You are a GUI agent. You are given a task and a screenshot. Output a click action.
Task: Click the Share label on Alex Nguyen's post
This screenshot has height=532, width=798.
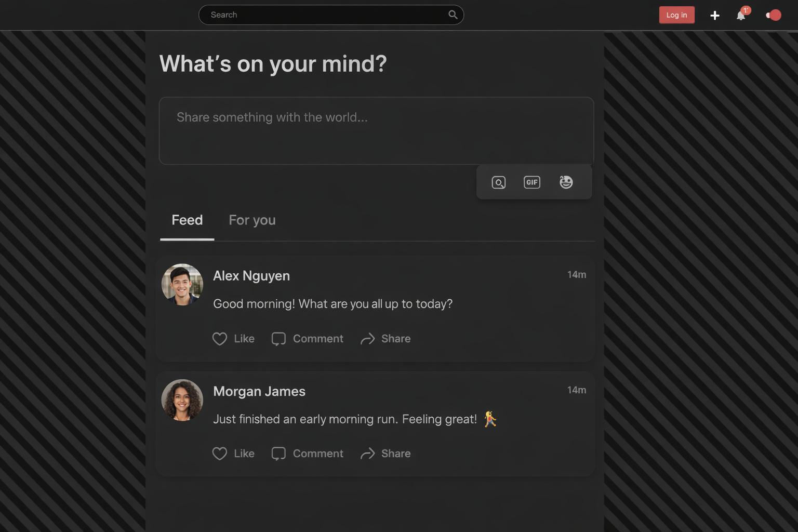coord(396,339)
